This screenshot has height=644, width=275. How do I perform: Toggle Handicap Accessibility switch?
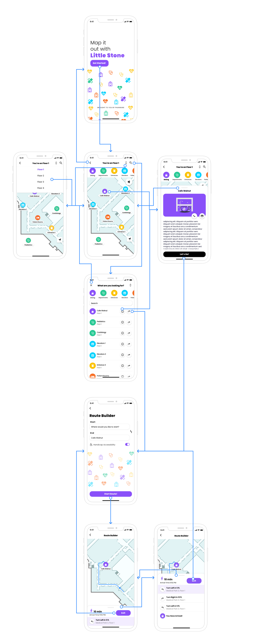pyautogui.click(x=127, y=444)
